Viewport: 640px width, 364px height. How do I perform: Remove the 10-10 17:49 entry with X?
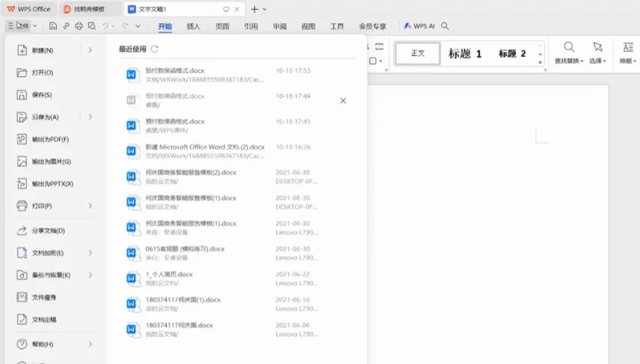(x=343, y=101)
